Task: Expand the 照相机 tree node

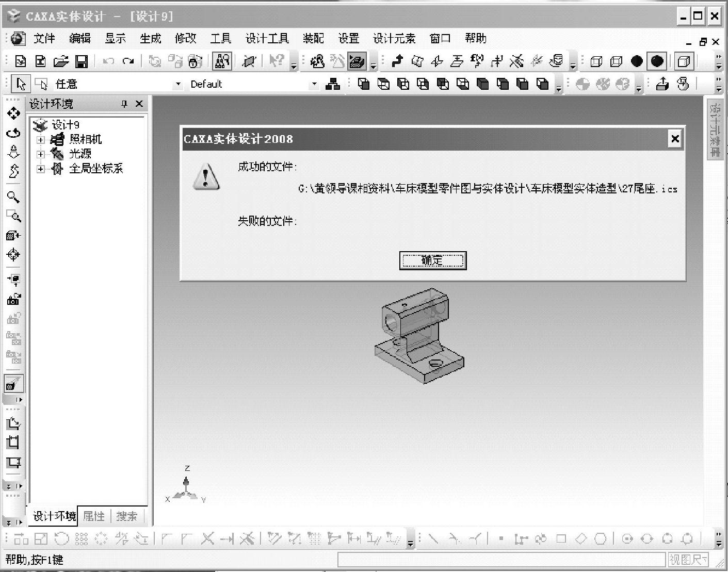Action: click(x=41, y=140)
